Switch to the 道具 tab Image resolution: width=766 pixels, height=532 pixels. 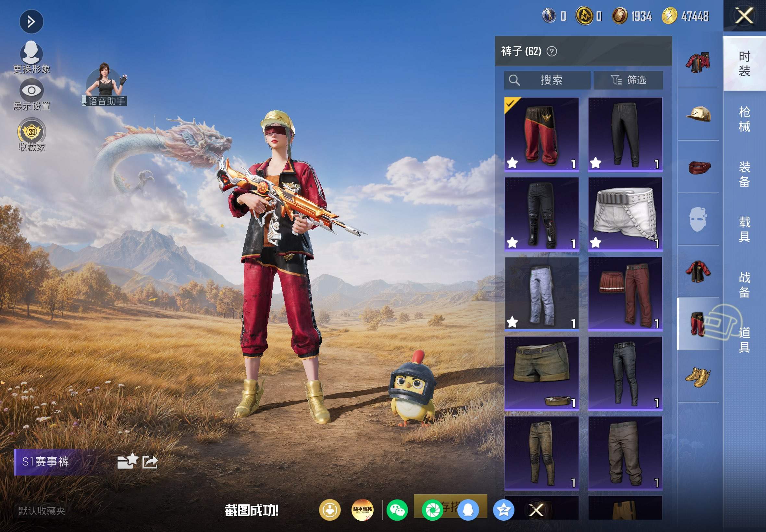point(744,340)
